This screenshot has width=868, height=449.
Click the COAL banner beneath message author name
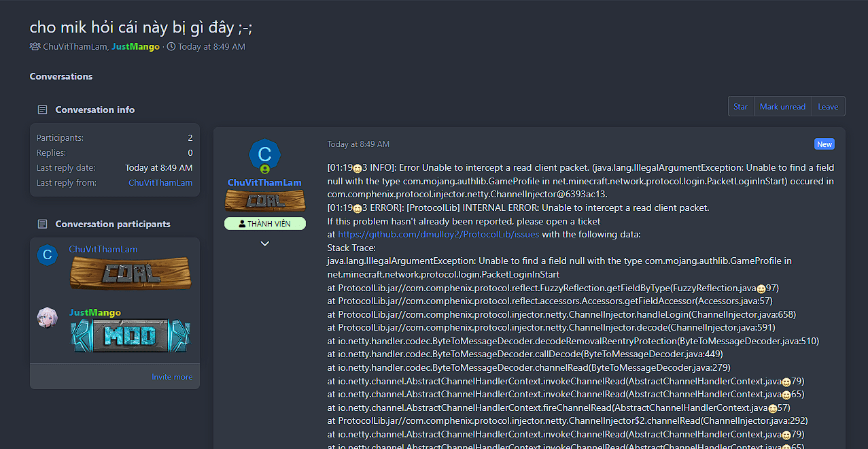(x=265, y=201)
